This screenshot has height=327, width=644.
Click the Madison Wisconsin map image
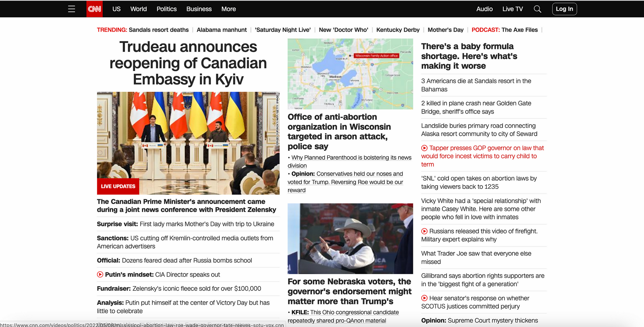350,74
